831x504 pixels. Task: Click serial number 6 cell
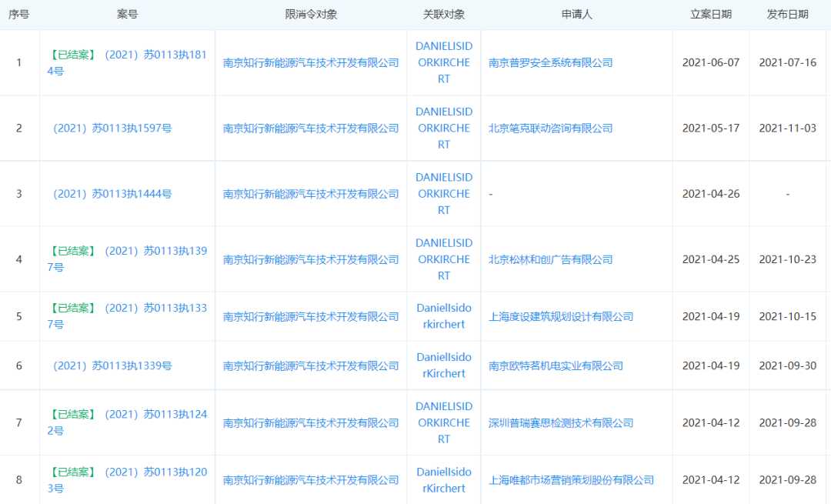coord(19,365)
